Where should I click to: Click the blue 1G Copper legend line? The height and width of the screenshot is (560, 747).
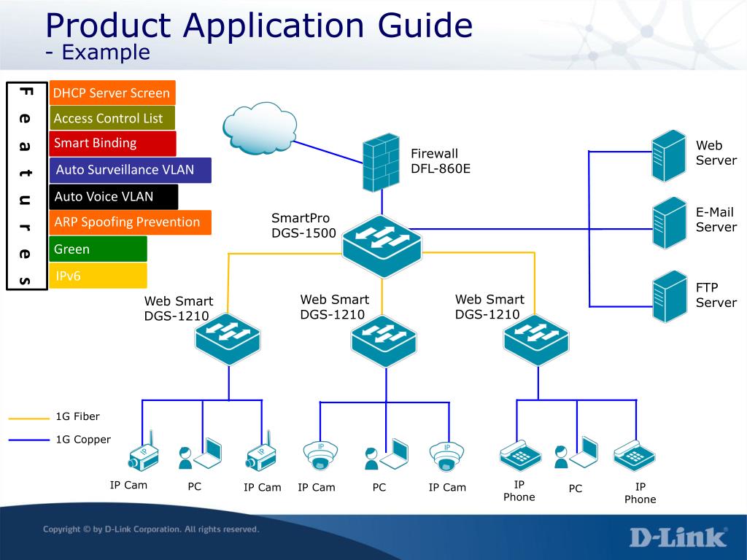(28, 440)
